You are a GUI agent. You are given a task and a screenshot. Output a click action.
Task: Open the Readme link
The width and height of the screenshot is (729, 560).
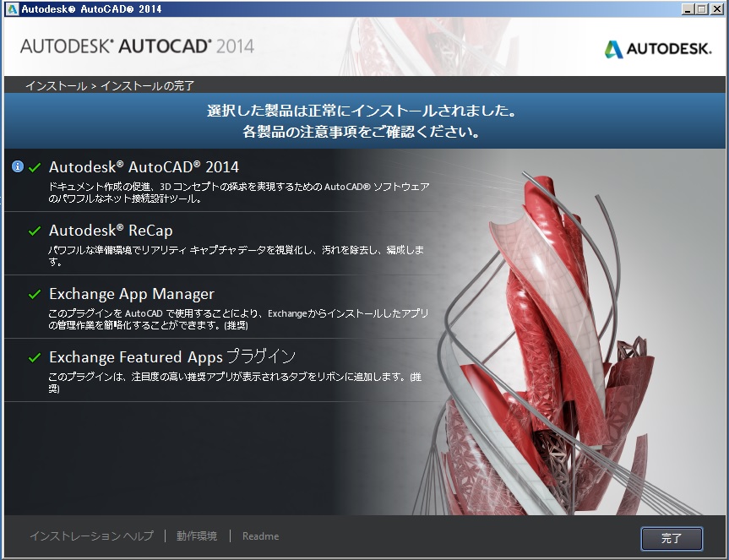[260, 536]
